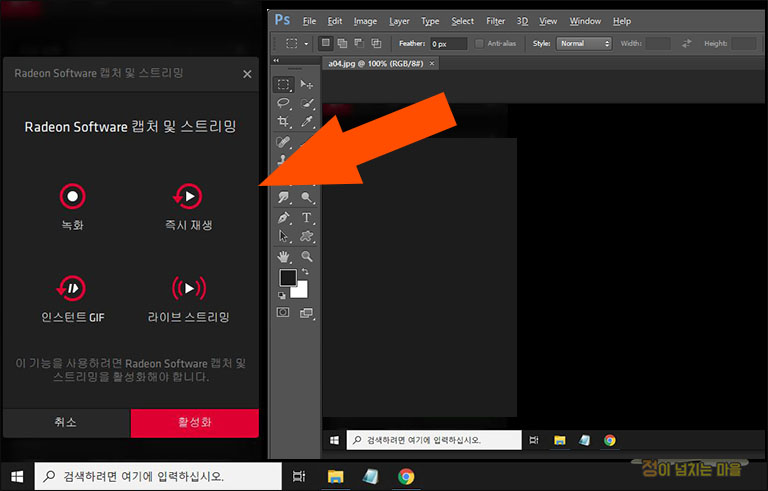Select the Hand tool

click(x=283, y=256)
